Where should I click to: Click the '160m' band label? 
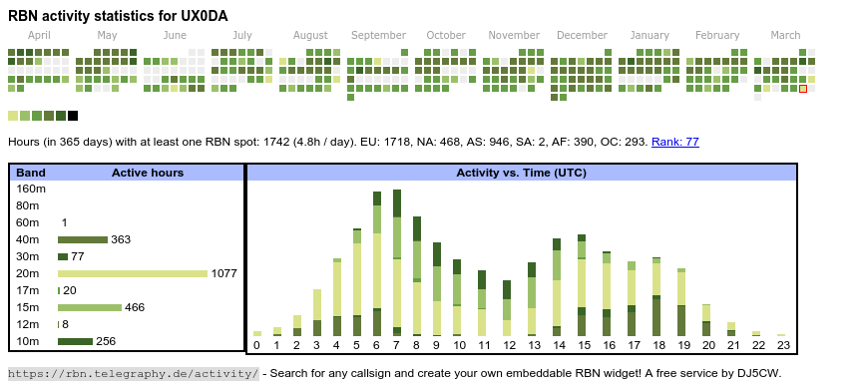pyautogui.click(x=31, y=189)
